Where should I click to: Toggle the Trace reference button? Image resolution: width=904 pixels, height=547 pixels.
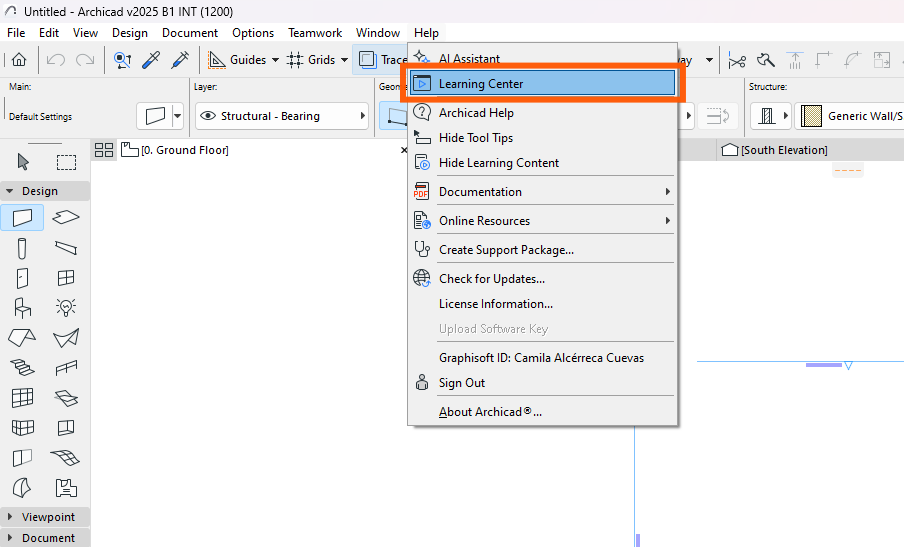tap(381, 59)
